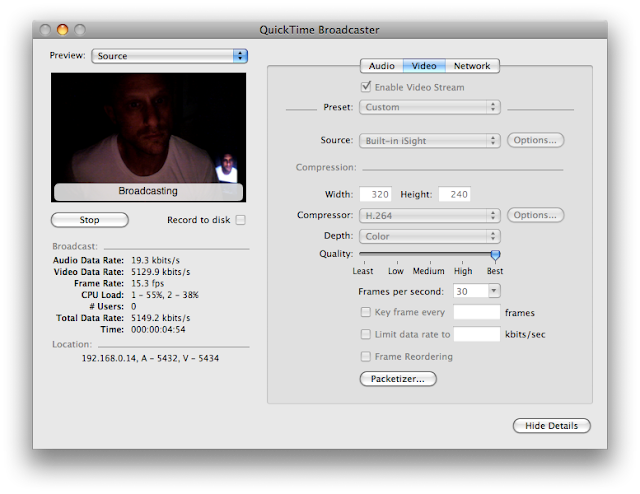Click Options button next to Source
640x494 pixels.
pyautogui.click(x=536, y=140)
